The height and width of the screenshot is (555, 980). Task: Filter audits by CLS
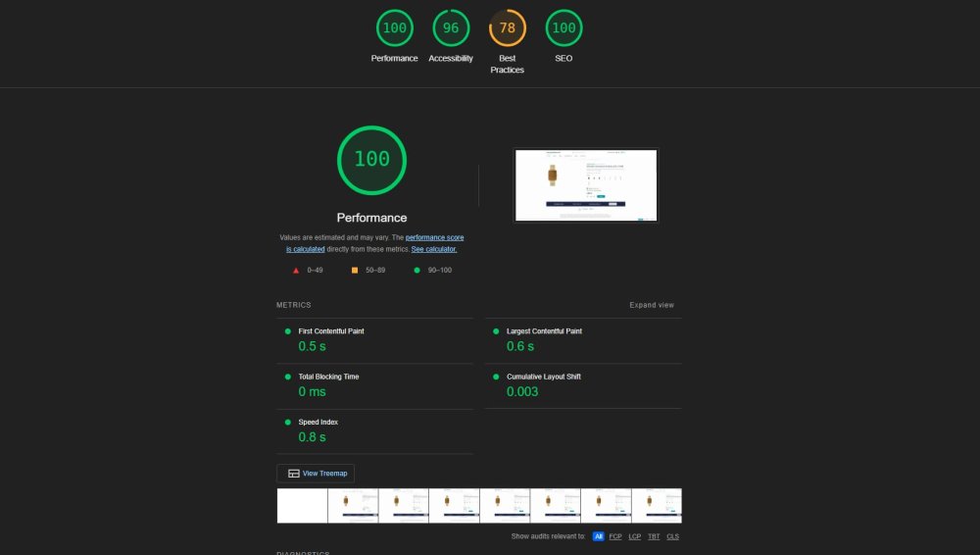[673, 536]
